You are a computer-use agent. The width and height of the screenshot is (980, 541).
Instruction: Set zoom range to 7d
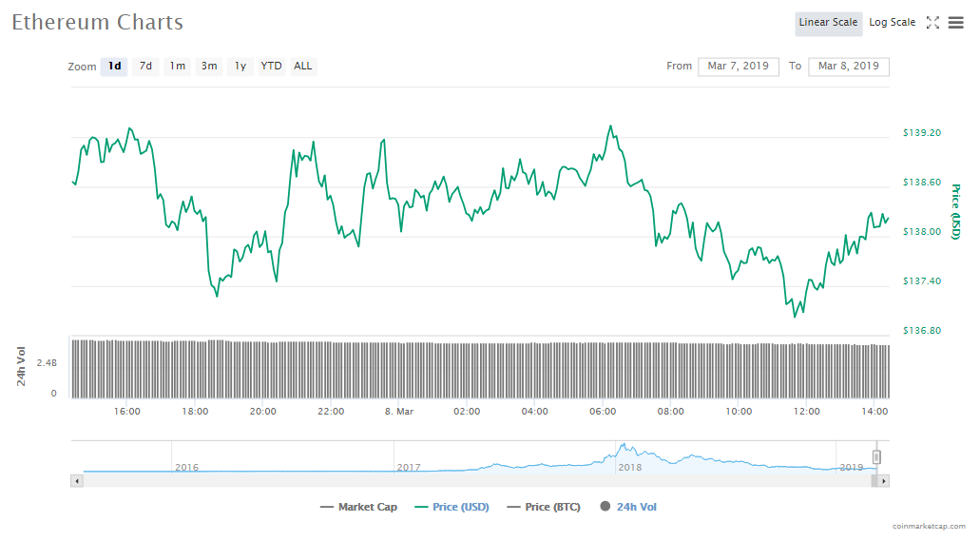coord(145,67)
